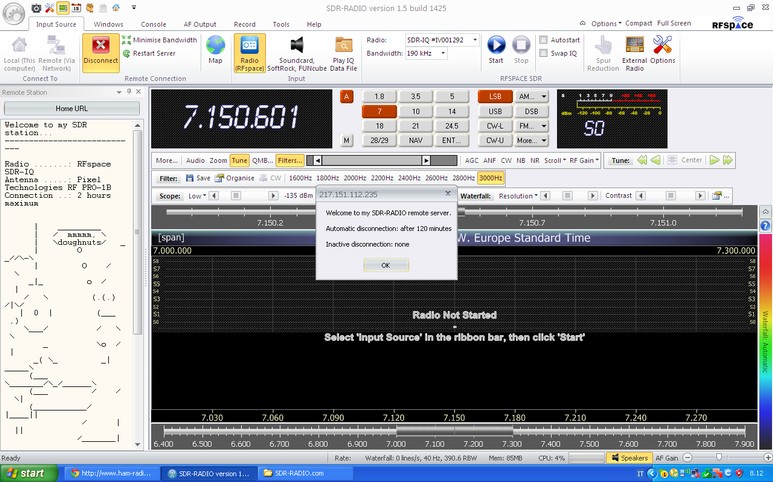Open the Map globe icon

coord(215,46)
